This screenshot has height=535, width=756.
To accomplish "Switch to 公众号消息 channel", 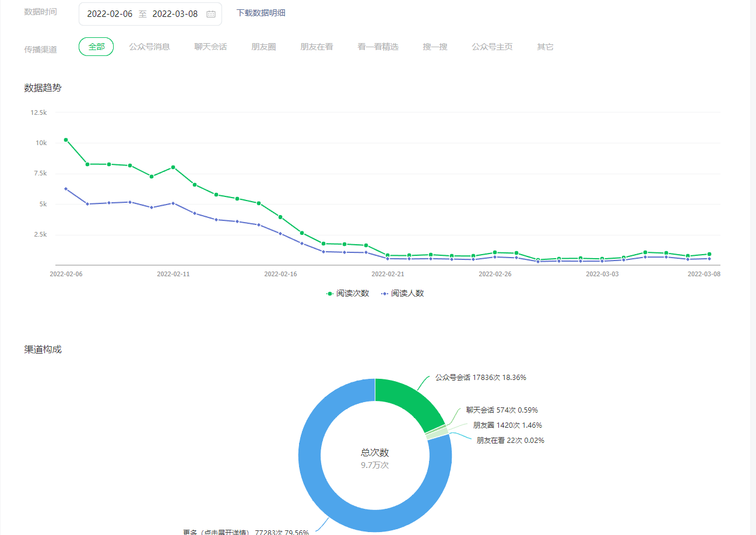I will [x=149, y=47].
